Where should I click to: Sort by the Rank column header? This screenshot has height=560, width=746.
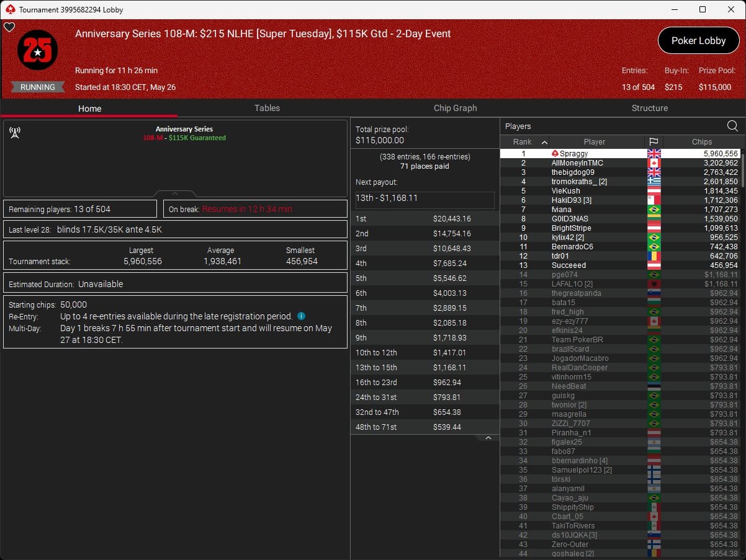point(524,142)
